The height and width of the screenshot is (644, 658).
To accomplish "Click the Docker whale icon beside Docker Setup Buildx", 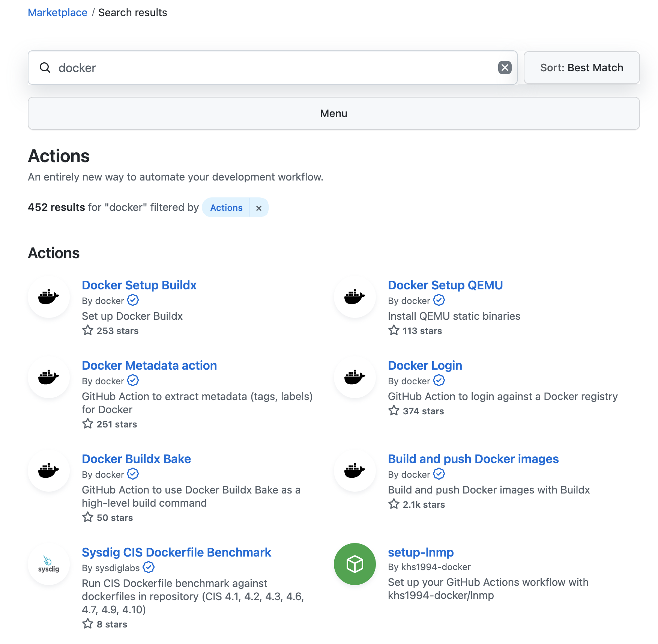I will [x=48, y=297].
